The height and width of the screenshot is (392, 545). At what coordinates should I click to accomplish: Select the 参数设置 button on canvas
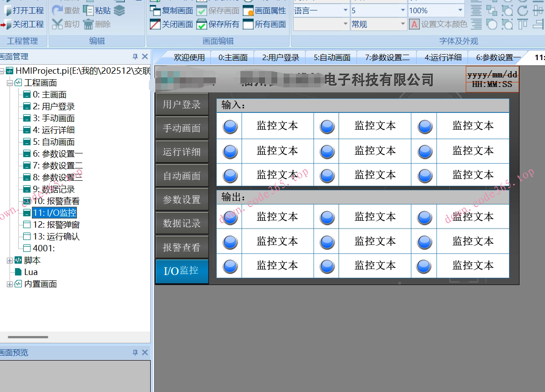coord(182,199)
